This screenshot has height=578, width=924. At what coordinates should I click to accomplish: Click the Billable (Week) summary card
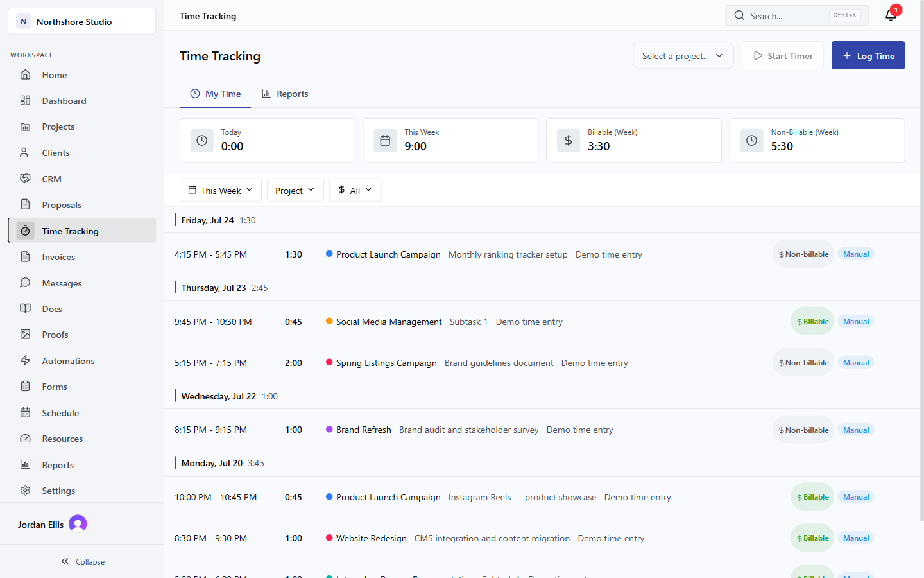pos(634,141)
